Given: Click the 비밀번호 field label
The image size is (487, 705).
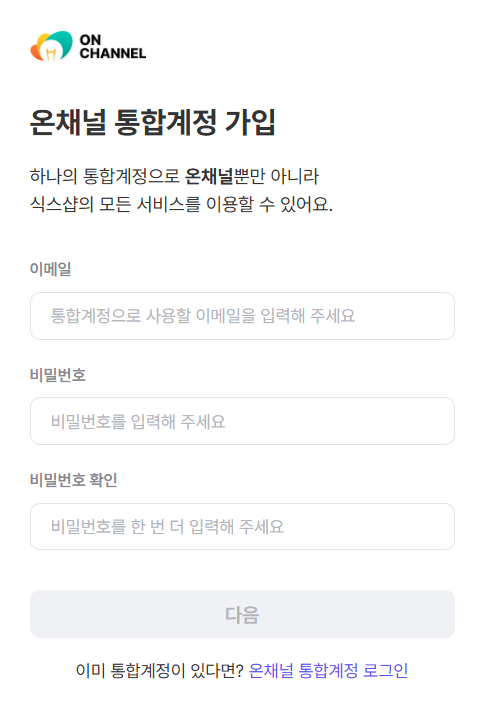Looking at the screenshot, I should pos(58,375).
